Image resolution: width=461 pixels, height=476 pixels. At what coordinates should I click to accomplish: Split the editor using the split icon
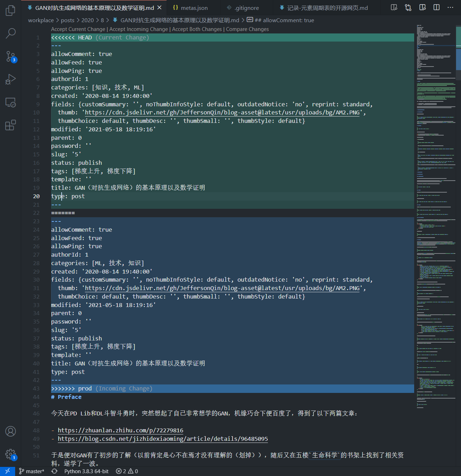[x=436, y=7]
